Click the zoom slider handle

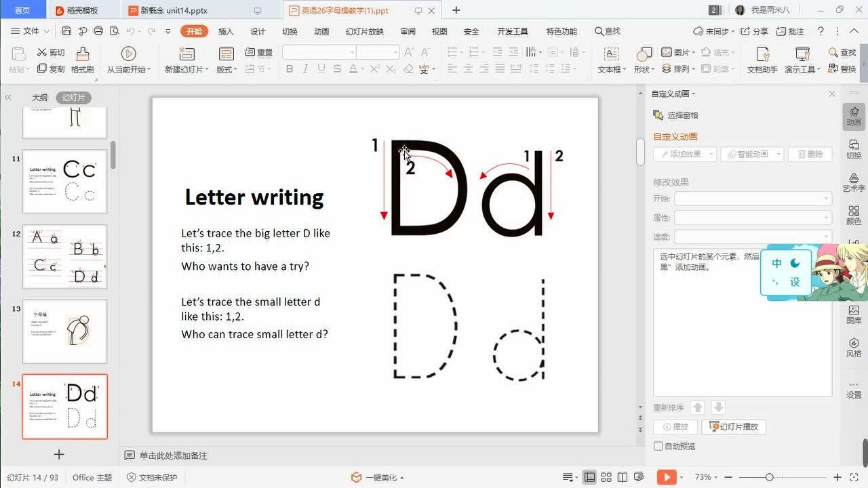click(x=769, y=477)
